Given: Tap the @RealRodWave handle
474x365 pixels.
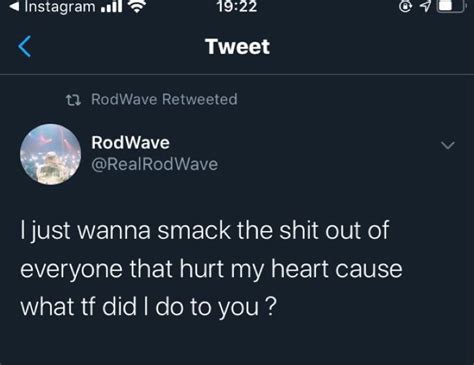Looking at the screenshot, I should click(154, 164).
